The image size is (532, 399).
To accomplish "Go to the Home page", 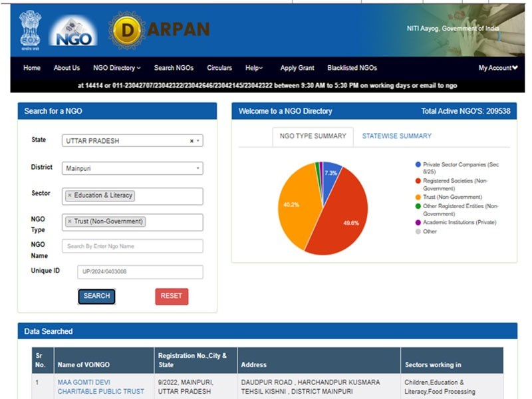I will [32, 68].
